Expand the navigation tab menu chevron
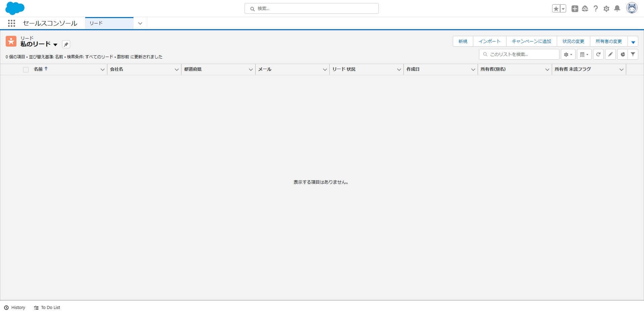Screen dimensions: 644x314 (x=140, y=23)
